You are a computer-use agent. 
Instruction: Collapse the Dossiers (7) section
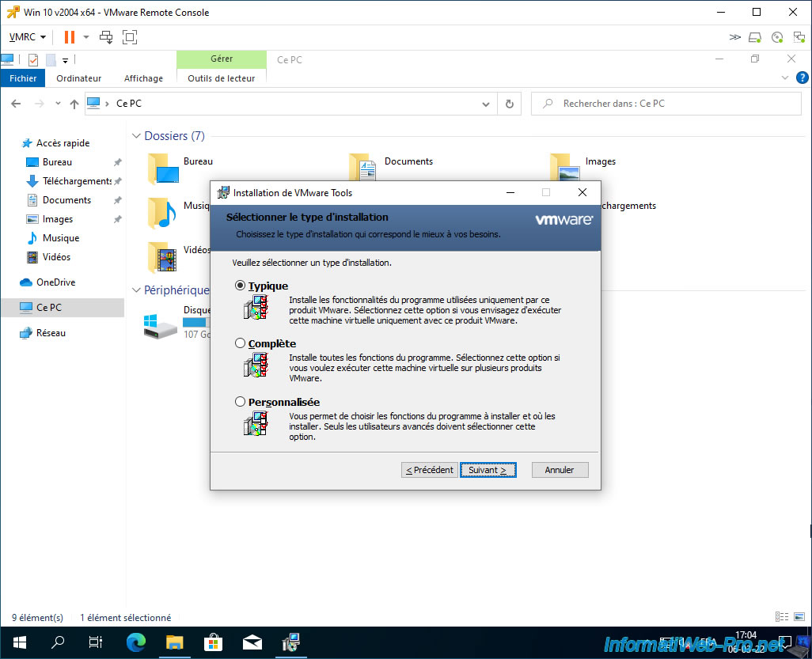point(136,136)
